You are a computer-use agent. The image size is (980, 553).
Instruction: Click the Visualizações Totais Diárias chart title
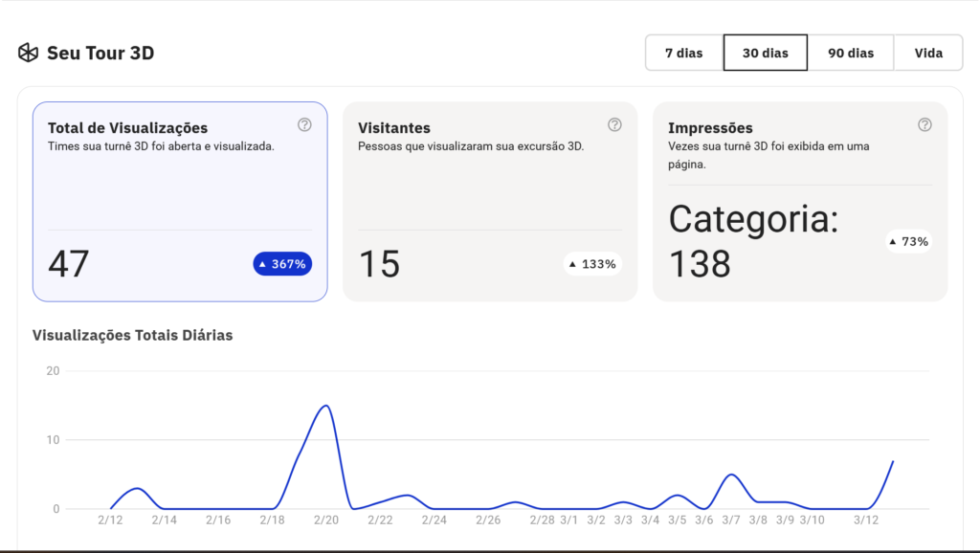point(133,335)
